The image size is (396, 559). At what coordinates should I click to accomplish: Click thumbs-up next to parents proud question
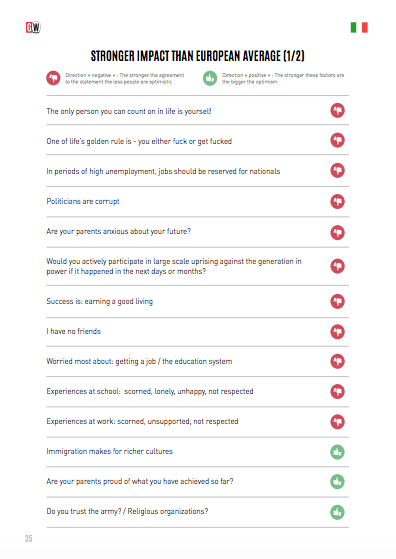coord(337,482)
